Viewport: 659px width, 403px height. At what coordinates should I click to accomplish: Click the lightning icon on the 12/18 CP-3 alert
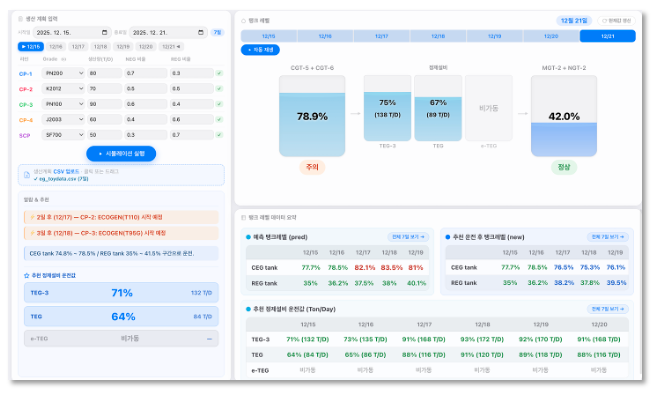click(x=32, y=233)
